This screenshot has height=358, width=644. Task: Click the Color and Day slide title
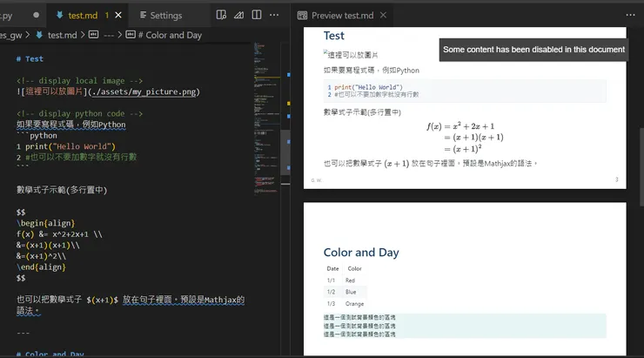point(361,253)
